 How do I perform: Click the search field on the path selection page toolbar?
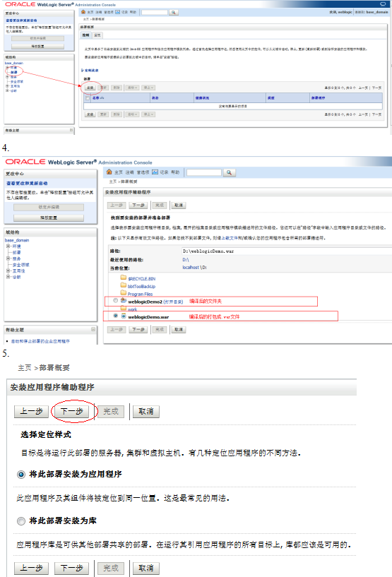pos(204,172)
